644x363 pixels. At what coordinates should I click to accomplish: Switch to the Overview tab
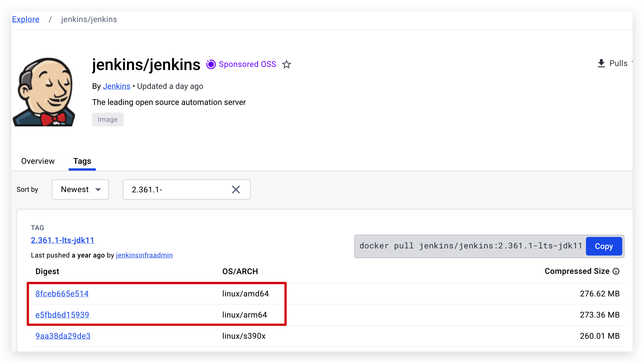click(x=38, y=161)
